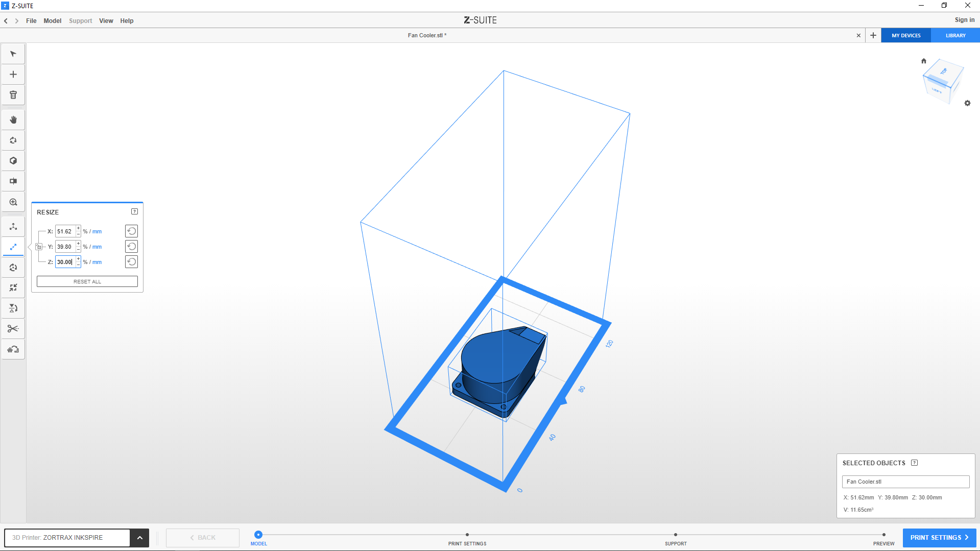Click the Y dimension input field
This screenshot has height=551, width=980.
pos(65,247)
